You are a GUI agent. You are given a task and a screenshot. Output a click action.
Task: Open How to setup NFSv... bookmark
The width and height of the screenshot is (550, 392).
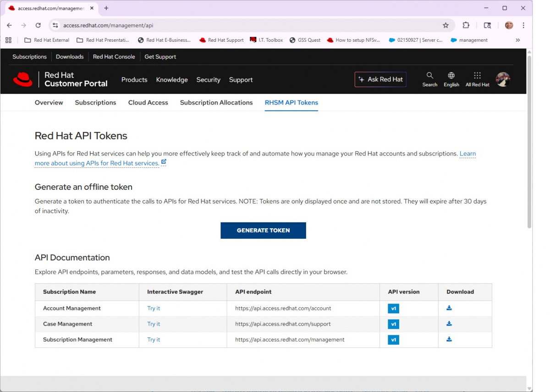(353, 40)
